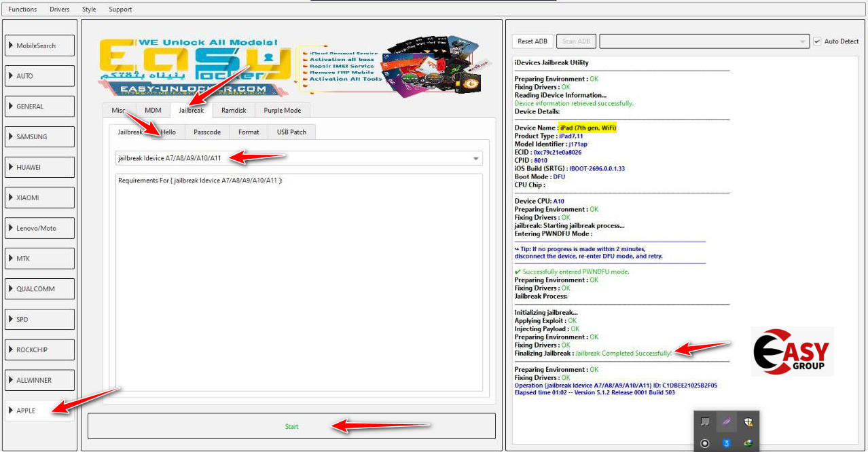Image resolution: width=868 pixels, height=452 pixels.
Task: Click the ECID value '0xc79c21e0a8026'
Action: (x=557, y=152)
